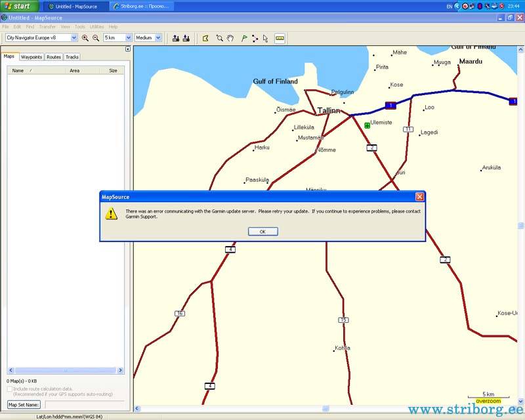Click the green Ulemiste point icon on the map
This screenshot has width=525, height=420.
click(367, 125)
